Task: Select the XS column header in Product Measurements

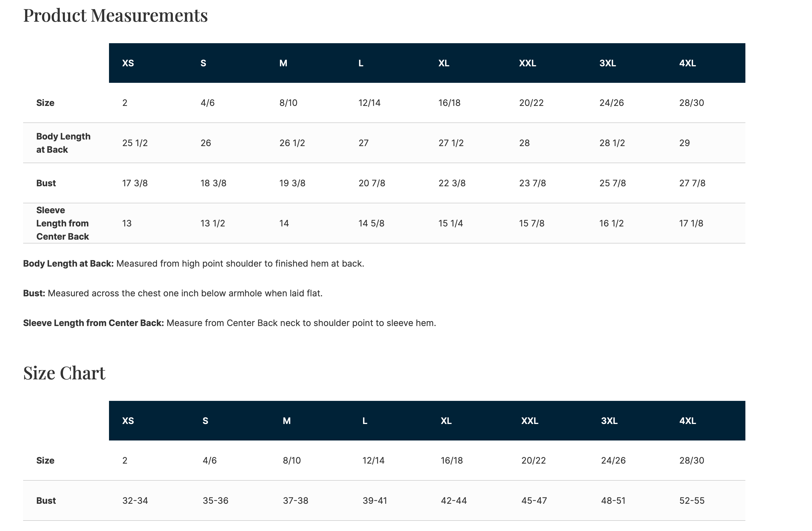Action: coord(128,63)
